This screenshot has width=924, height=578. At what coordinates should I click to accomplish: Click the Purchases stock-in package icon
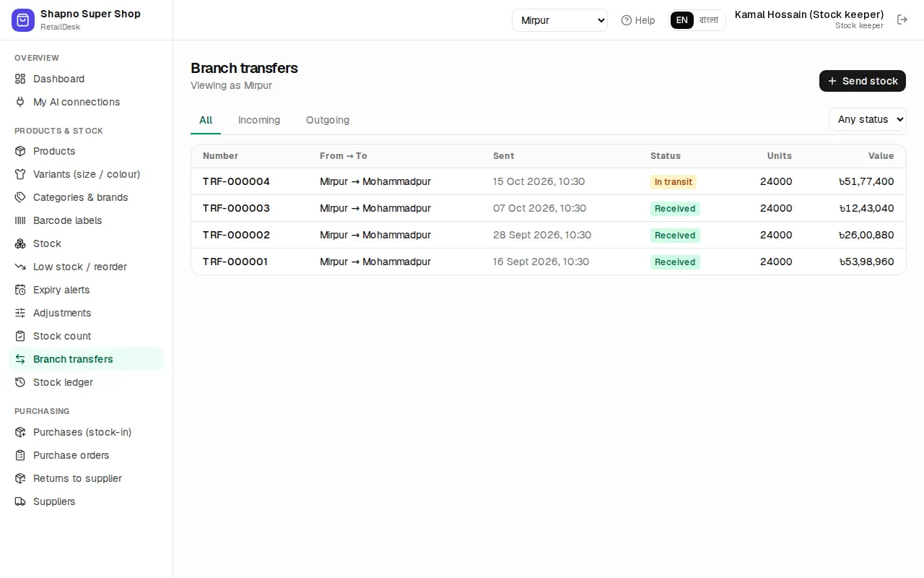(20, 432)
